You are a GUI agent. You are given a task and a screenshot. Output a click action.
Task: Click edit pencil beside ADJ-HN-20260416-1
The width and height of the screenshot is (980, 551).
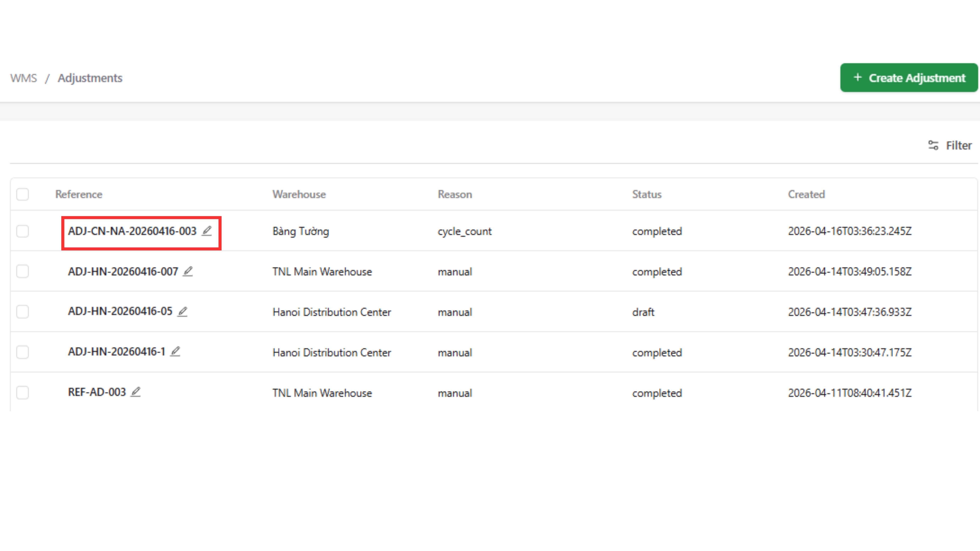[175, 352]
